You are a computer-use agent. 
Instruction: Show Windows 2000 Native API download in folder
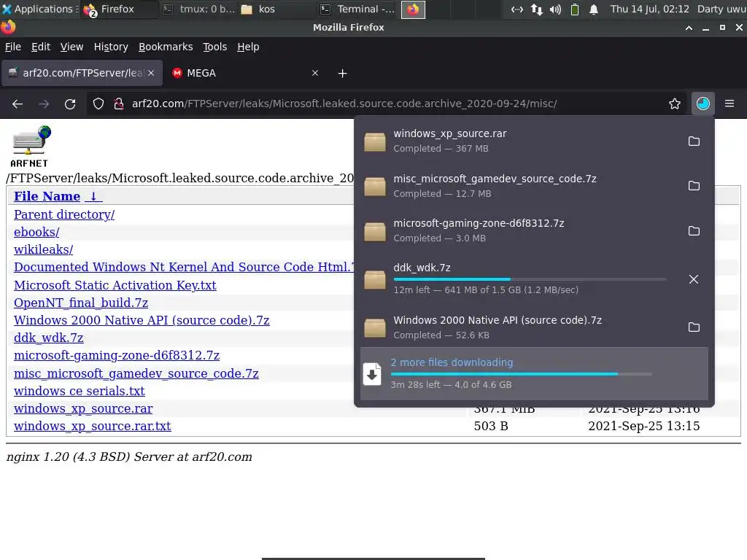(694, 327)
